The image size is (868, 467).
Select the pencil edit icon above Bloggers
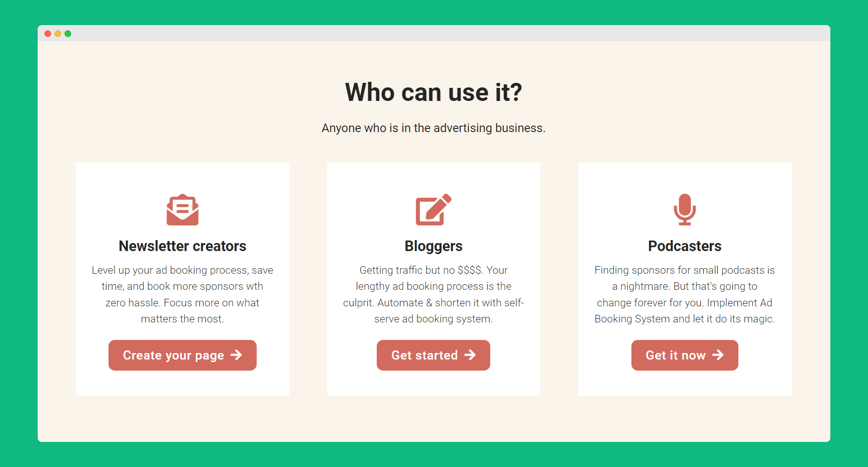coord(433,210)
